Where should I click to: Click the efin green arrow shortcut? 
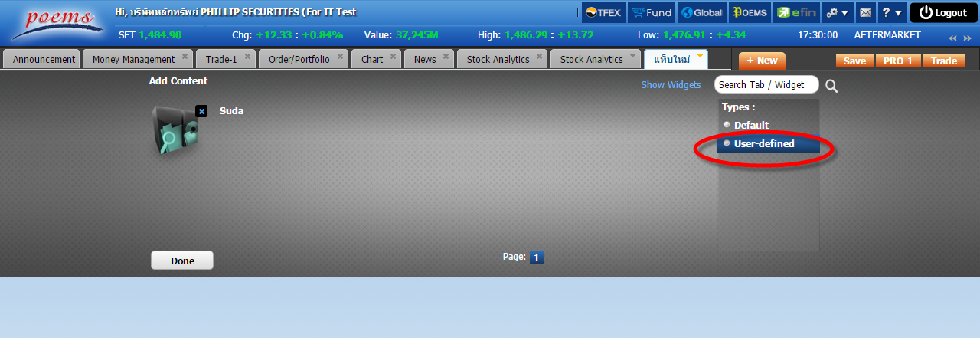(796, 12)
